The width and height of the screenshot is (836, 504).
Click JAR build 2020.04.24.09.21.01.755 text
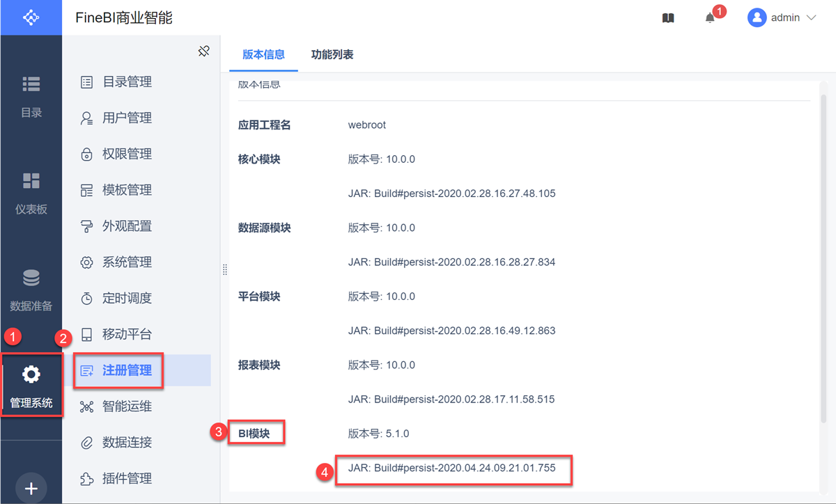(x=452, y=468)
